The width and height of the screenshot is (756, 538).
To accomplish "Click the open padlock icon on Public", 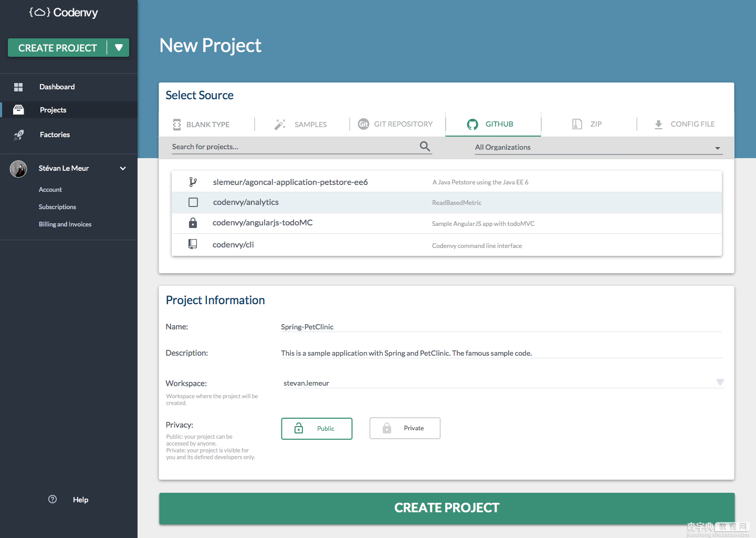I will [299, 428].
